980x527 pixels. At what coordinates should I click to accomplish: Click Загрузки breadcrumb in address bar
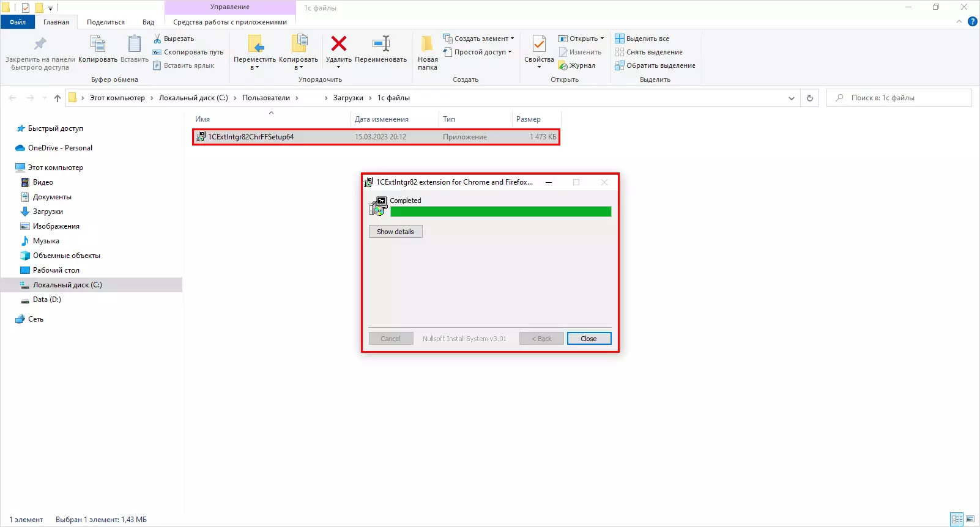pyautogui.click(x=348, y=98)
